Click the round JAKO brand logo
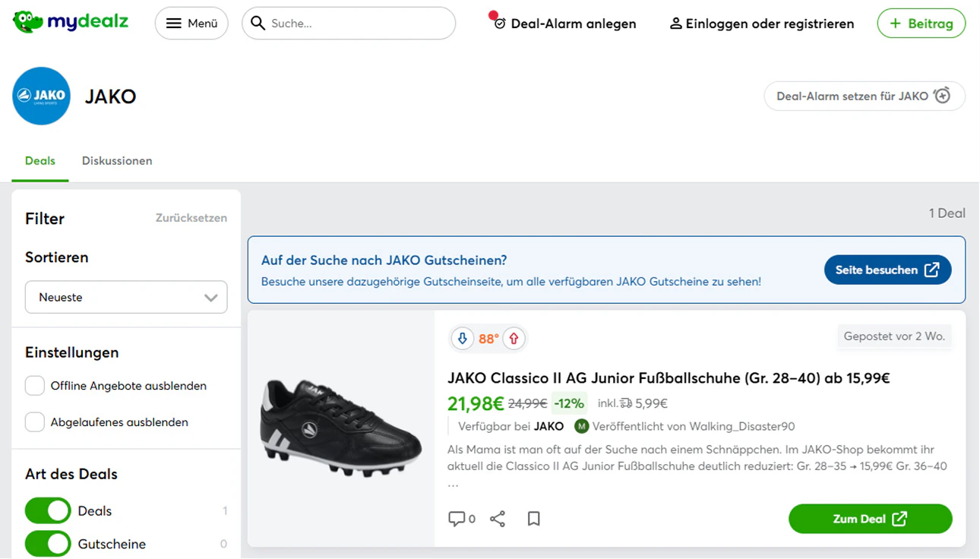Viewport: 980px width, 559px height. [41, 96]
